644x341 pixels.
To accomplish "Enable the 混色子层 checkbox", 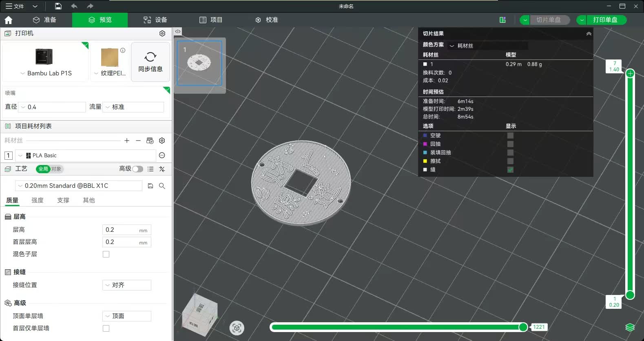I will click(x=106, y=254).
